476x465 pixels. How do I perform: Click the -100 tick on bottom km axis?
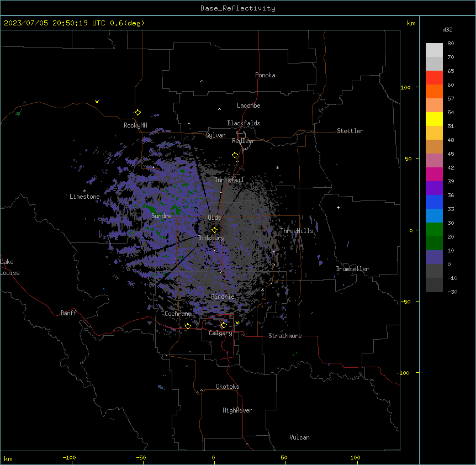coord(69,458)
